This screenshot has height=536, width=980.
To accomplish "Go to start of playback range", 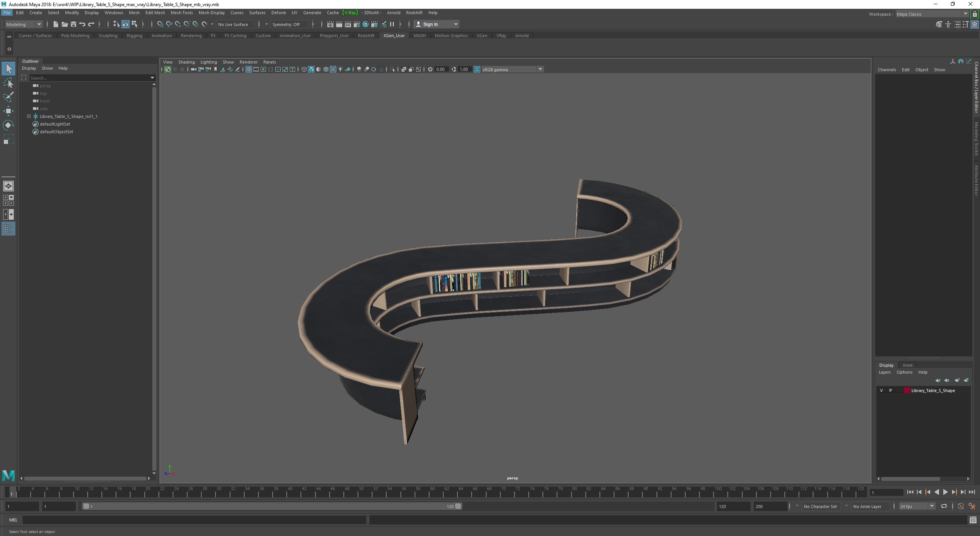I will click(x=910, y=492).
